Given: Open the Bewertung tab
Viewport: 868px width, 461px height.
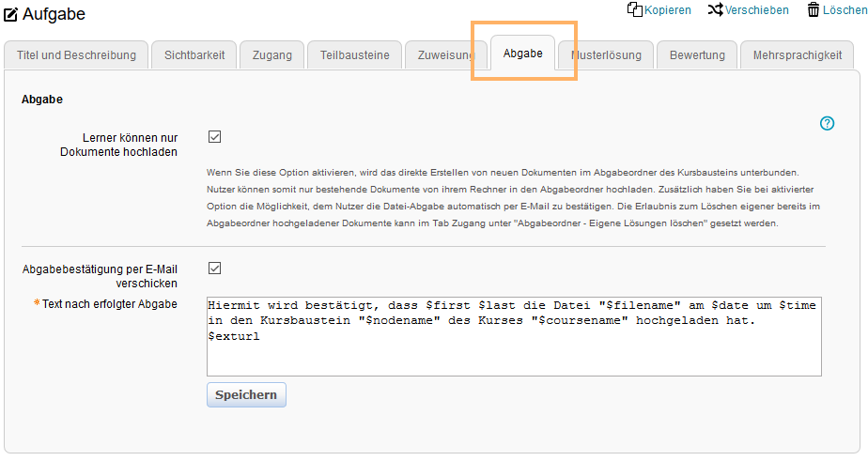Looking at the screenshot, I should [697, 55].
